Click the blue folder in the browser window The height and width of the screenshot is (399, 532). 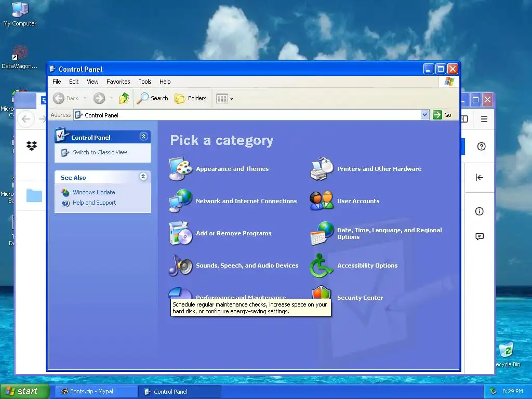(x=34, y=195)
